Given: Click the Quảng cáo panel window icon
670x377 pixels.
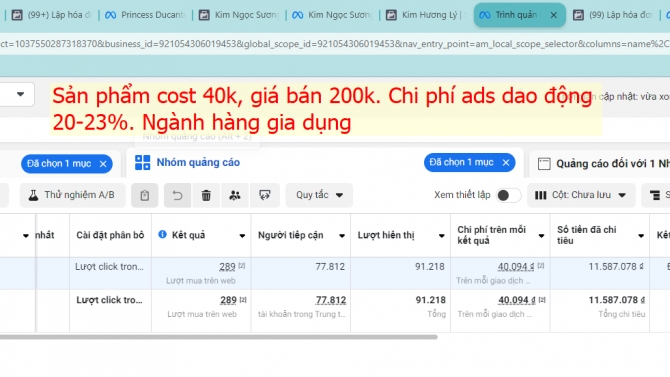Looking at the screenshot, I should [544, 164].
